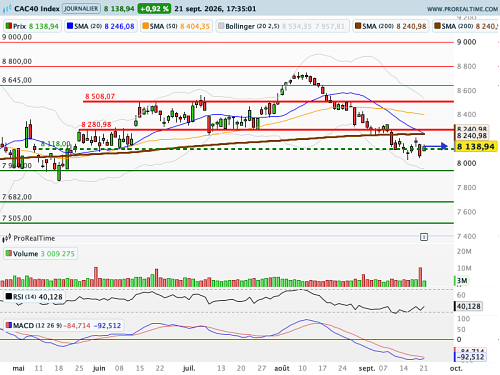Click the CAC40 Index instrument name
This screenshot has height=375, width=500.
tap(37, 9)
